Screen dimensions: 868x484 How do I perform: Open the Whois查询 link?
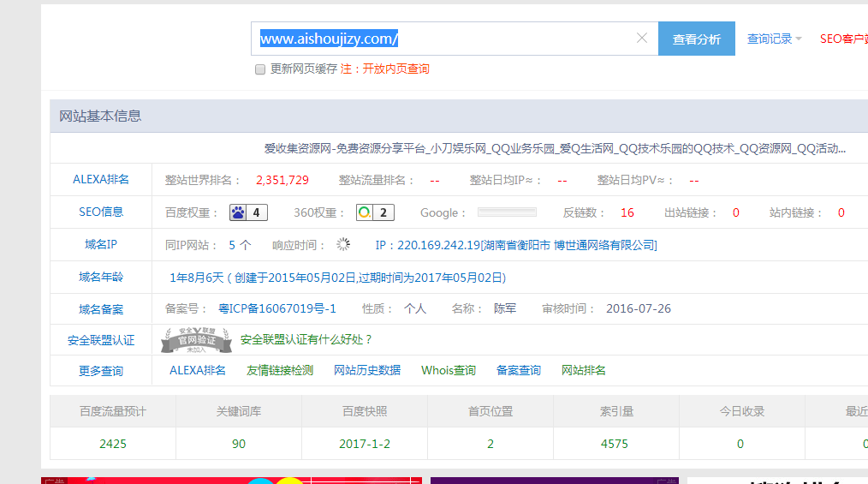point(449,370)
